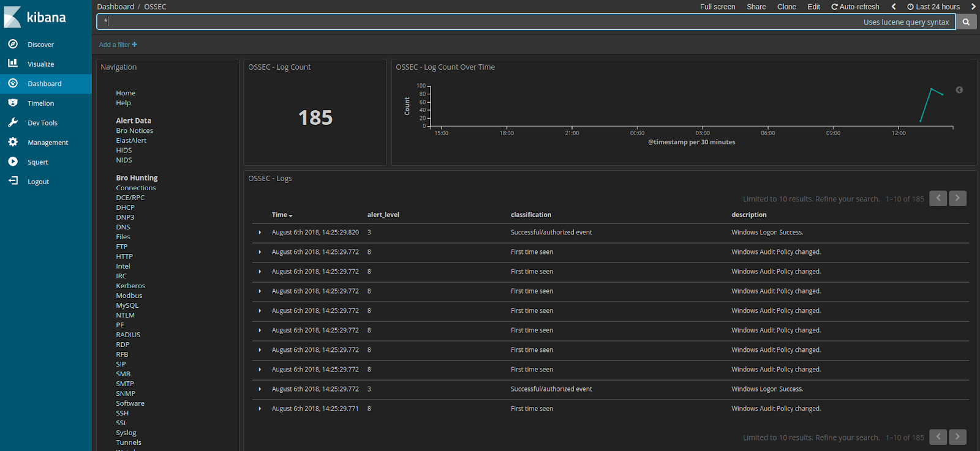
Task: Click Full screen menu item
Action: (718, 7)
